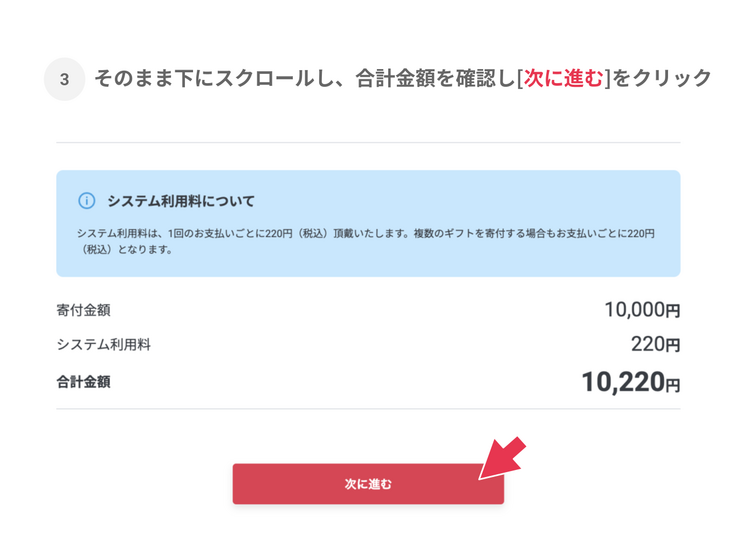
Task: Click the blue info circle icon
Action: [86, 201]
